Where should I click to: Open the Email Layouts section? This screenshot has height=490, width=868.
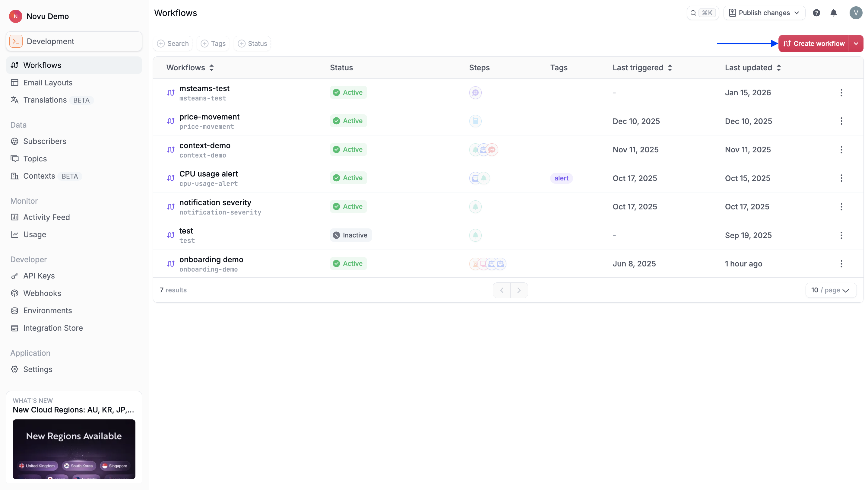coord(48,83)
